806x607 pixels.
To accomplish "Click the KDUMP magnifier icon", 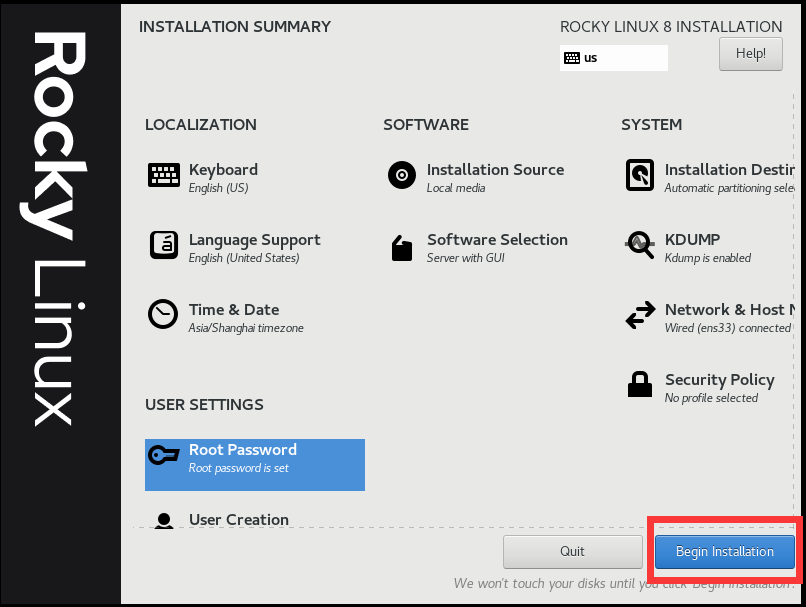I will pos(640,245).
